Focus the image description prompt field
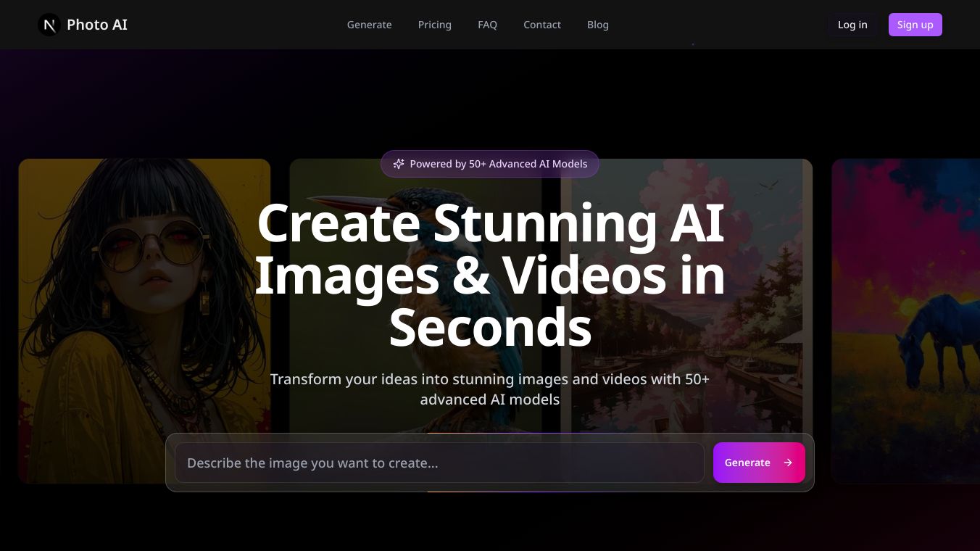 pos(439,463)
